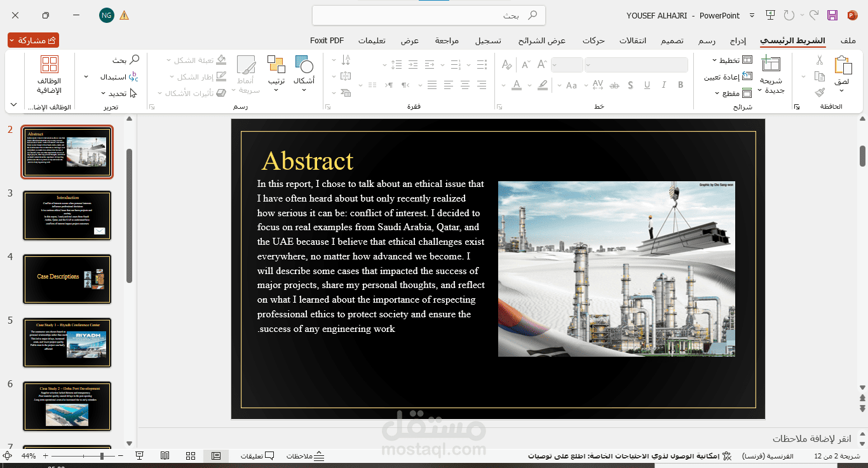868x468 pixels.
Task: Toggle Italic text formatting
Action: tap(663, 85)
